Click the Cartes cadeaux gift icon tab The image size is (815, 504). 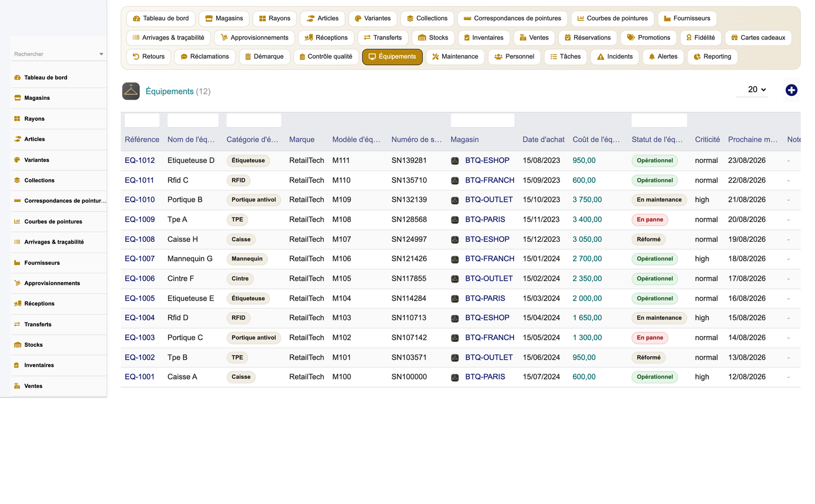coord(734,38)
